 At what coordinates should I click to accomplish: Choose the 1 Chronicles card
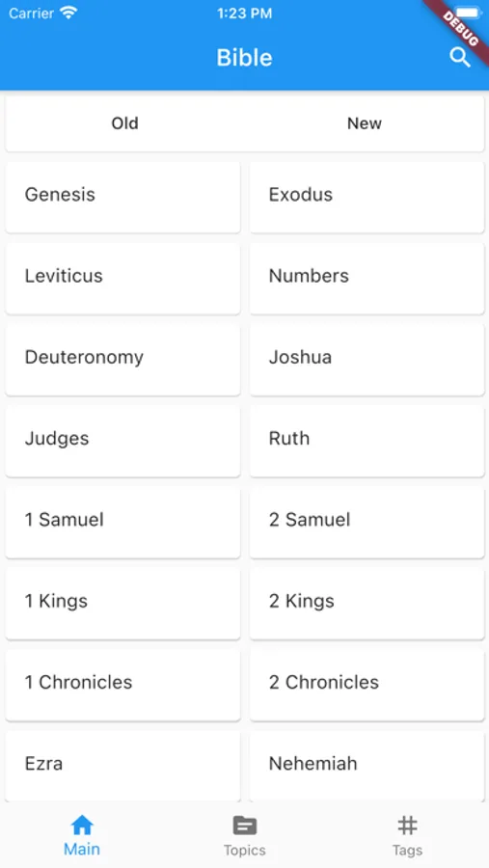(122, 686)
